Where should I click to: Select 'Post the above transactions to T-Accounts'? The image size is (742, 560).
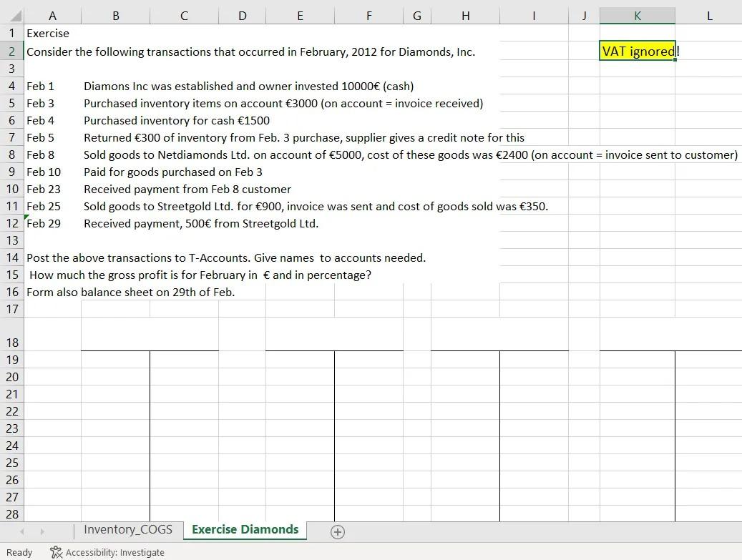226,257
